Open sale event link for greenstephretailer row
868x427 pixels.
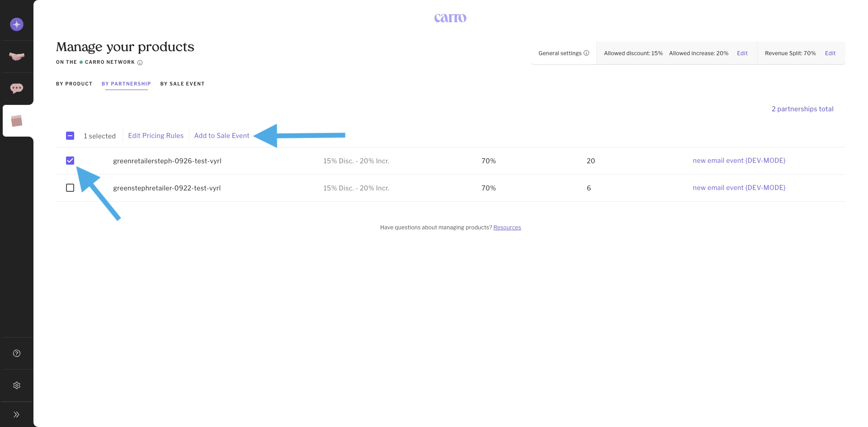[x=739, y=188]
